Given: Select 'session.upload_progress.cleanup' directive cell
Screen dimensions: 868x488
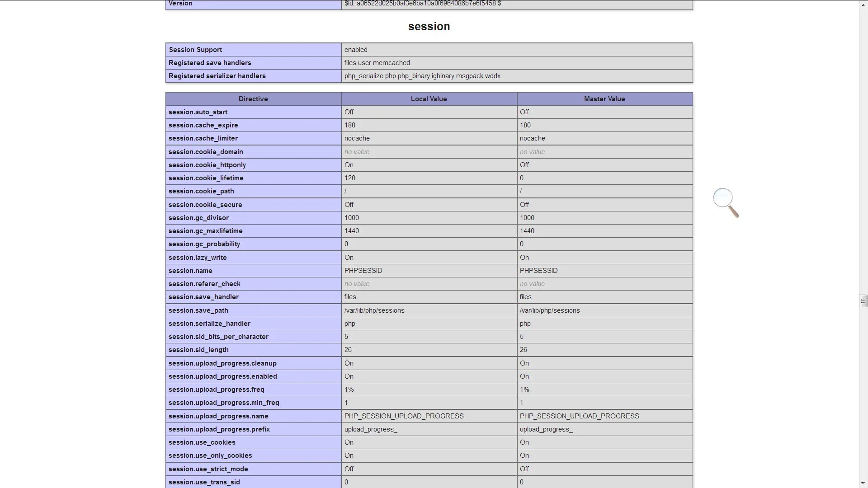Looking at the screenshot, I should coord(253,363).
